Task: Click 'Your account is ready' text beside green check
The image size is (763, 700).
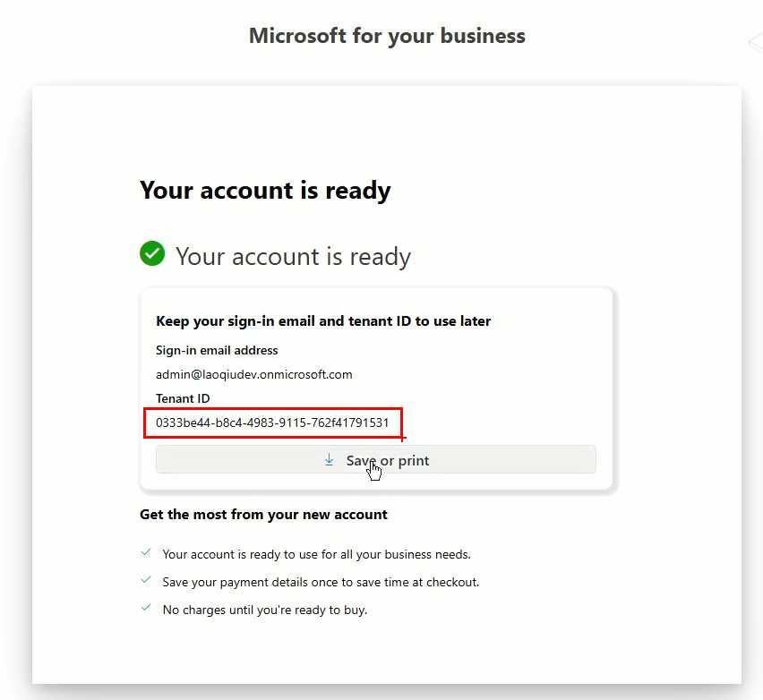Action: click(x=293, y=257)
